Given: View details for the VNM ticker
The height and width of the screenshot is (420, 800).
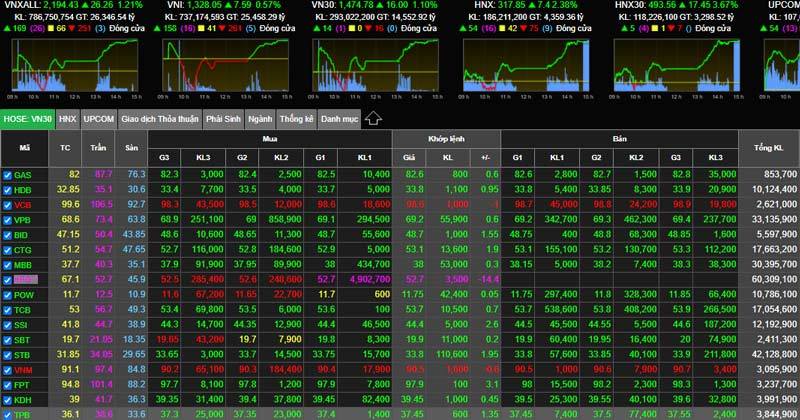Looking at the screenshot, I should (24, 369).
